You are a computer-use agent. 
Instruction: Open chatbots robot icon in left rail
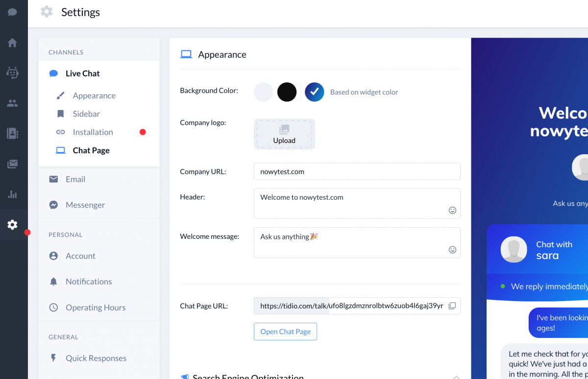click(x=12, y=73)
